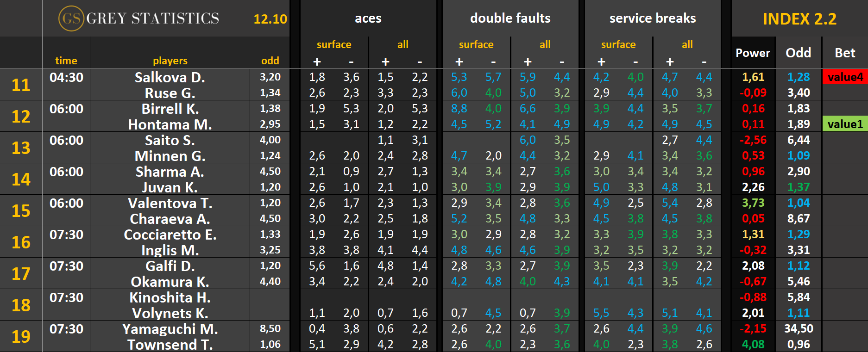Click the 34,50 index odd value
This screenshot has height=352, width=868.
[799, 329]
